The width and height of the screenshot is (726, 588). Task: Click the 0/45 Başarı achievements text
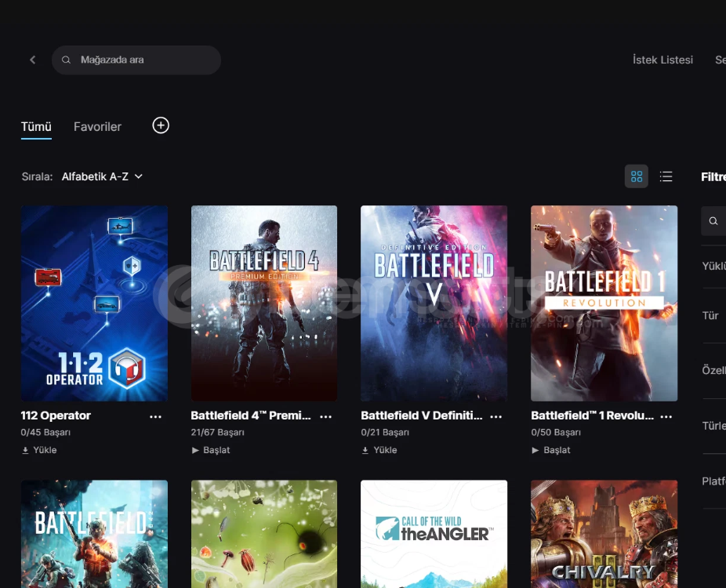45,432
